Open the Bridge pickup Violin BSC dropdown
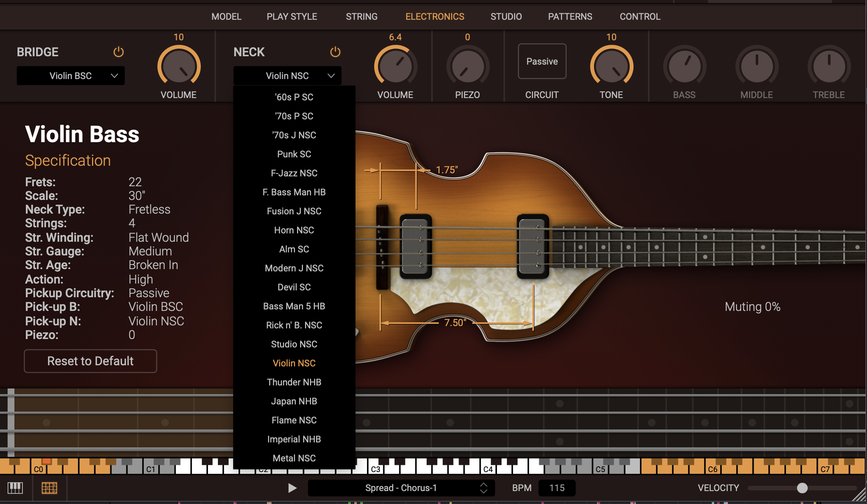867x504 pixels. pyautogui.click(x=71, y=76)
